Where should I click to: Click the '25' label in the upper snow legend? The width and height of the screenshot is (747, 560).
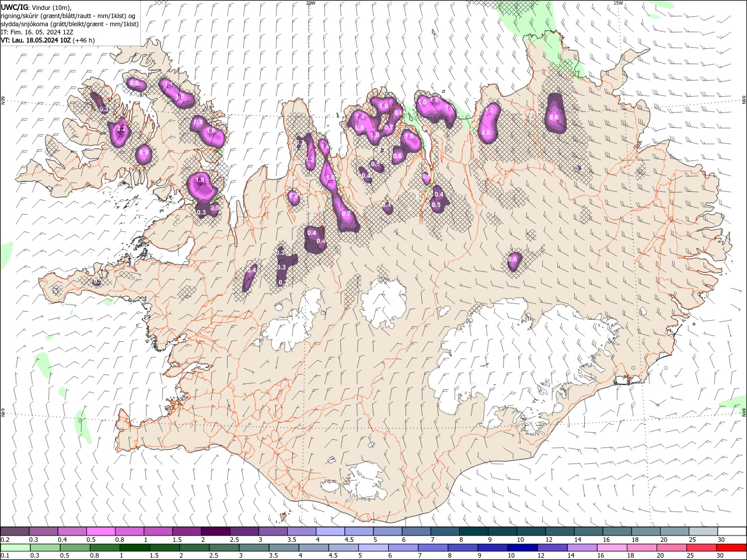click(x=692, y=540)
